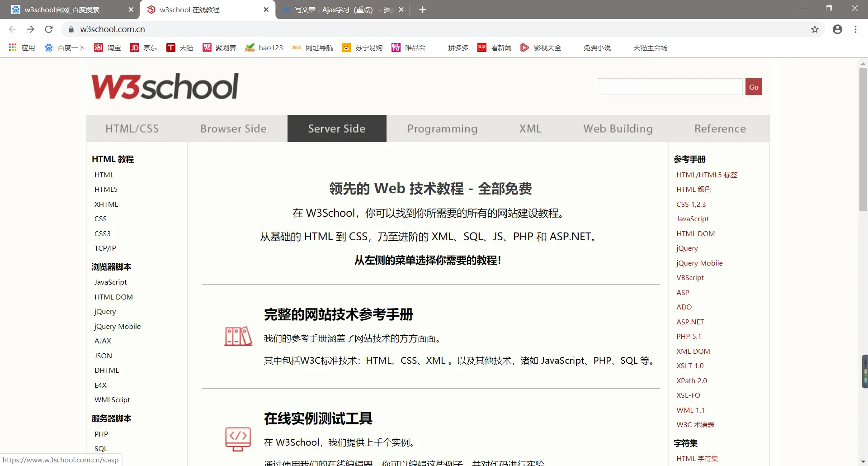Open W3C 术语表 reference link
The width and height of the screenshot is (868, 466).
(x=695, y=425)
